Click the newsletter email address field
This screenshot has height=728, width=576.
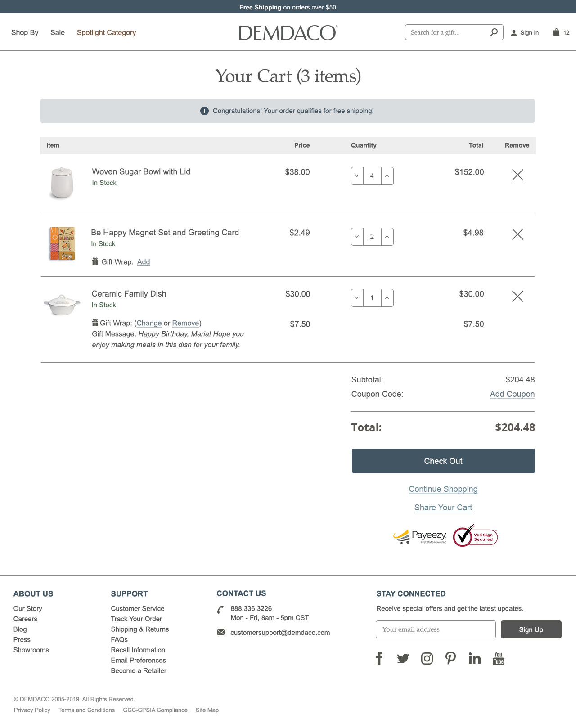coord(436,629)
